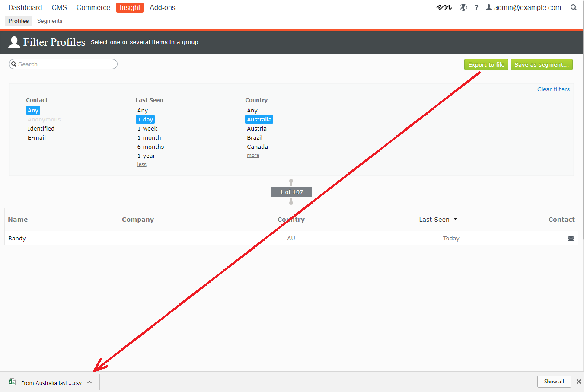This screenshot has height=392, width=584.
Task: Select Last Seen 6 months filter
Action: coord(150,147)
